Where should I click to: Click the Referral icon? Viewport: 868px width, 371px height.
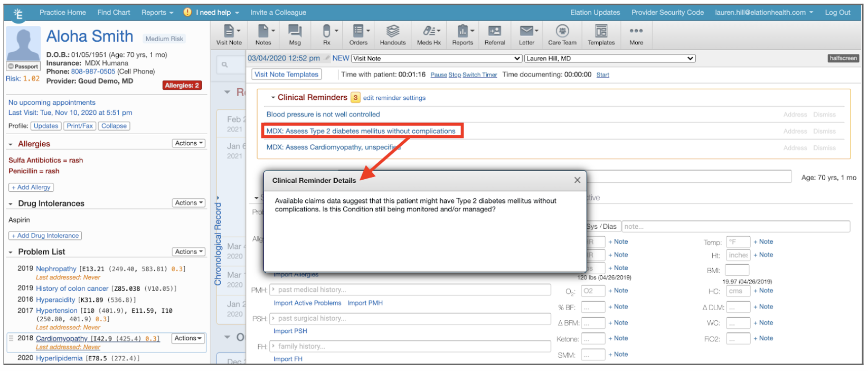[495, 35]
